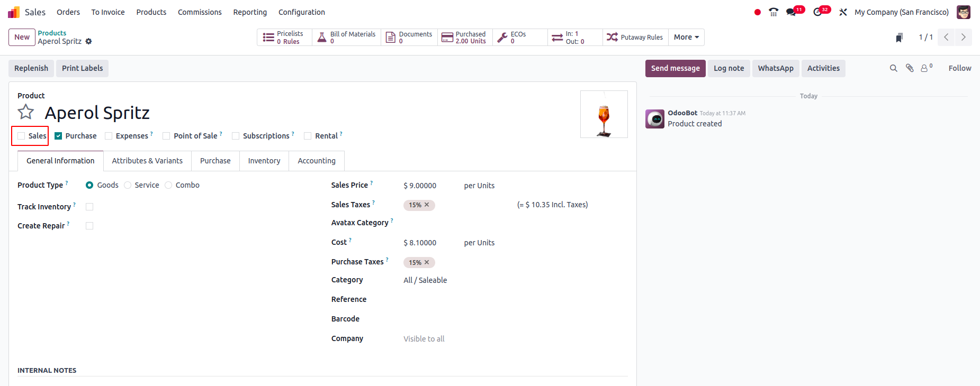Open Purchased 2.00 Units stat button

(465, 38)
